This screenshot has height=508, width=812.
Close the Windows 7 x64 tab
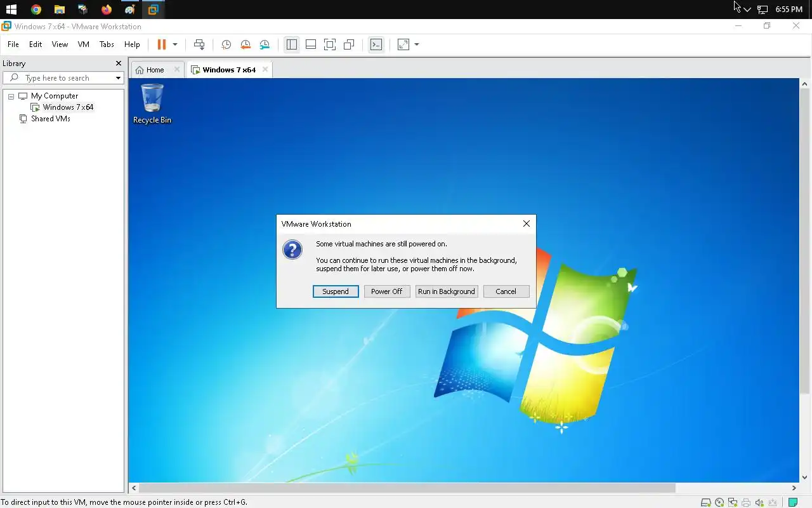tap(265, 70)
